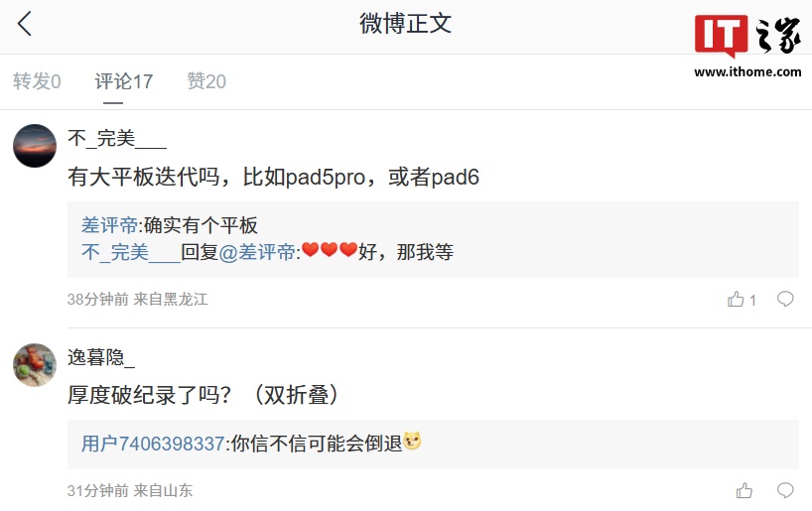Screen dimensions: 812x511
Task: Open 不_完美___ link inside the reply box
Action: click(x=131, y=252)
